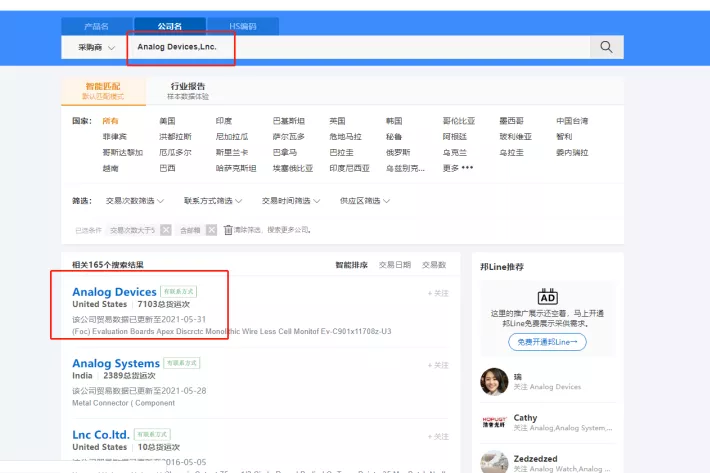Show more countries via 更多
Screen dimensions: 710x473
tap(458, 168)
